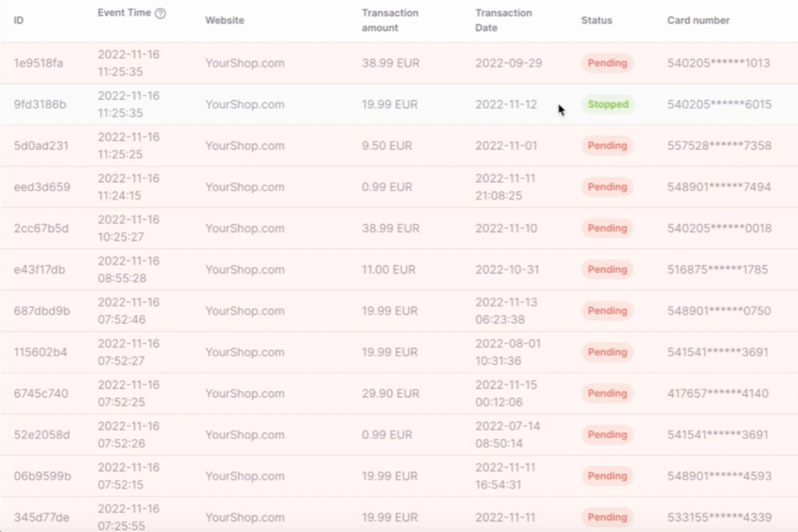This screenshot has width=798, height=532.
Task: Select the row with ID 687dbd9b
Action: (42, 310)
